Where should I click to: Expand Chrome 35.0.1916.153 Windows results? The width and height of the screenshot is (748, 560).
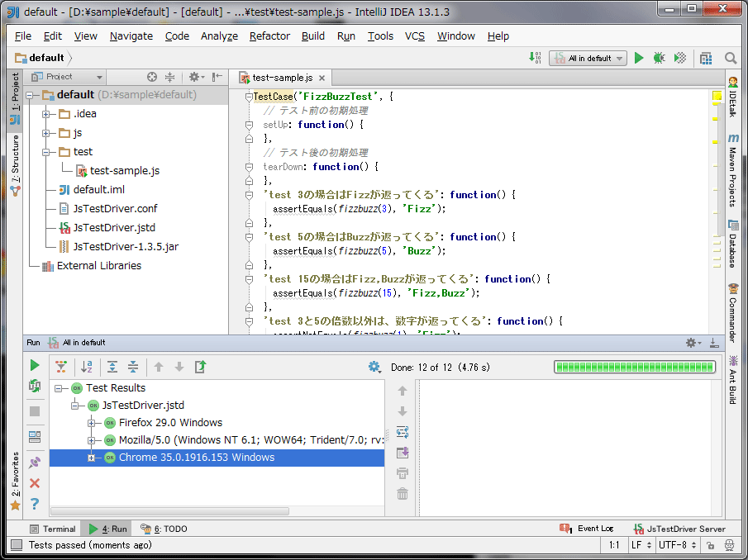92,458
